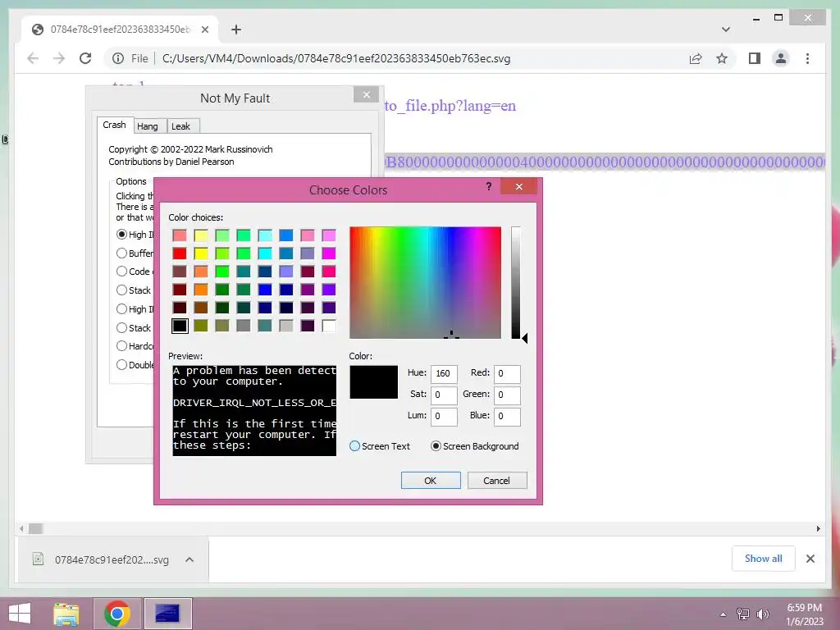Click the luminance slider bar
Image resolution: width=840 pixels, height=630 pixels.
pyautogui.click(x=515, y=282)
